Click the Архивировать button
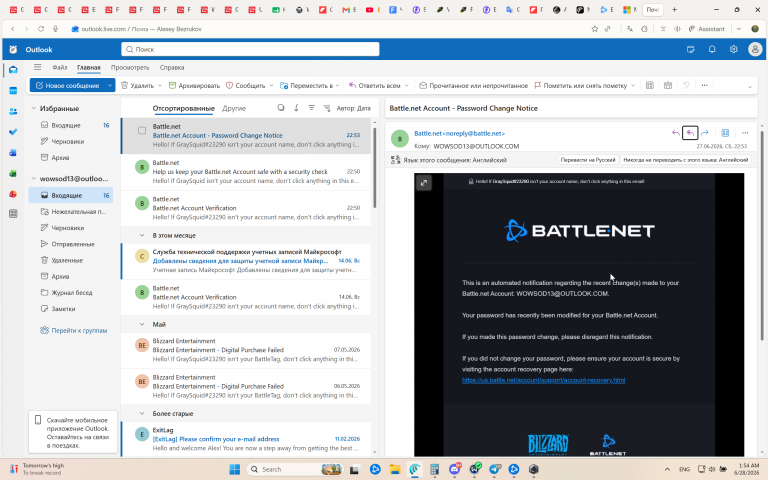 tap(194, 85)
